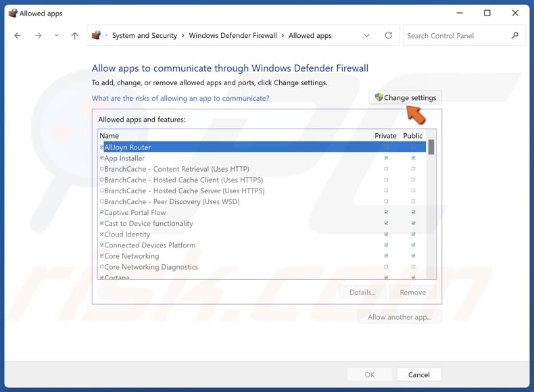
Task: Open the recent locations chevron
Action: [57, 36]
